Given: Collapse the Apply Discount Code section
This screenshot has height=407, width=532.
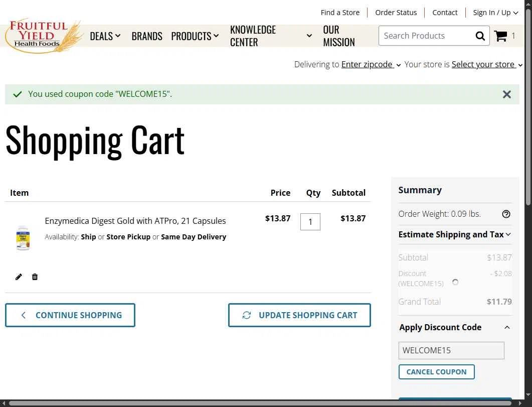Looking at the screenshot, I should point(454,327).
